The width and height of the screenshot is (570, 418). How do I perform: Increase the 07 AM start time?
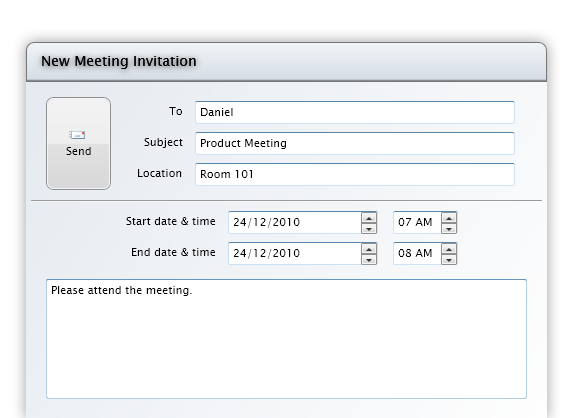tap(449, 218)
